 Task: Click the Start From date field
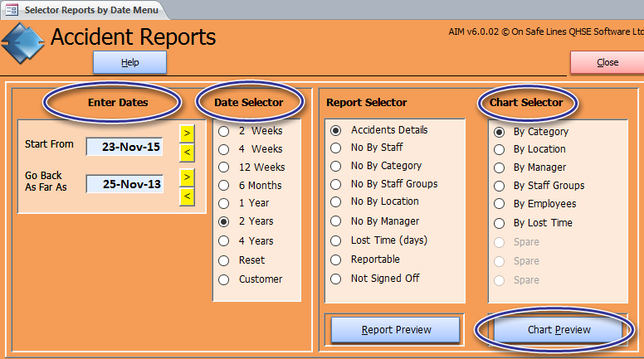[x=124, y=147]
